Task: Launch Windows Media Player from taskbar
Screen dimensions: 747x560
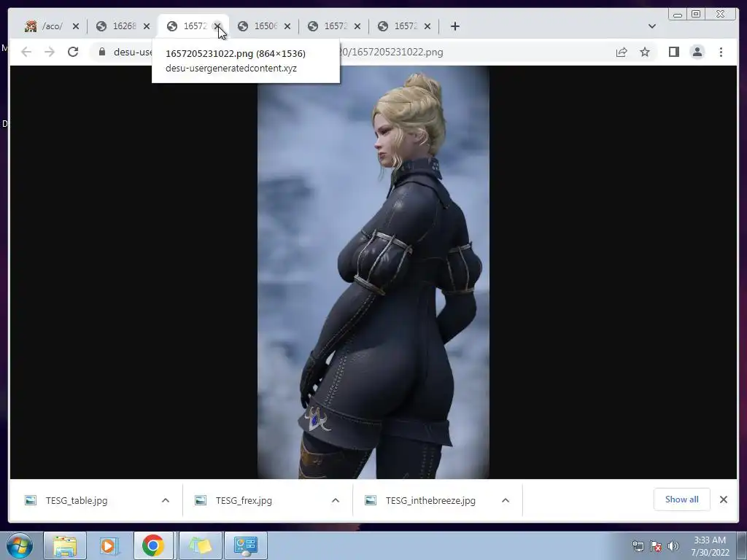Action: tap(109, 545)
